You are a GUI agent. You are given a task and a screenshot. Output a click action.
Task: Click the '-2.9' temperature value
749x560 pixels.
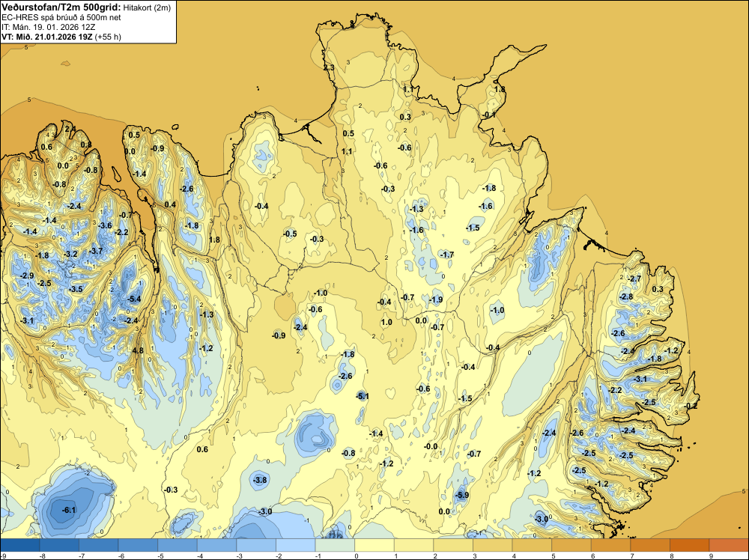tap(27, 276)
